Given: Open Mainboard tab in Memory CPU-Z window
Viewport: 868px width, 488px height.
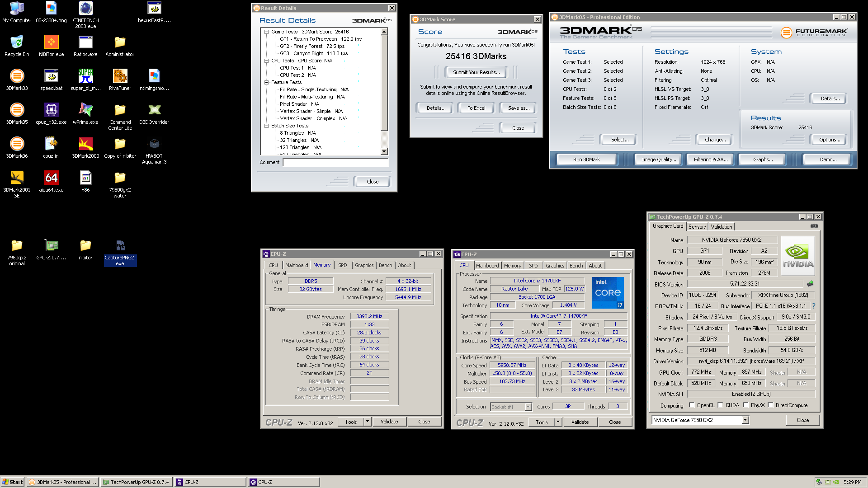Looking at the screenshot, I should [x=297, y=265].
